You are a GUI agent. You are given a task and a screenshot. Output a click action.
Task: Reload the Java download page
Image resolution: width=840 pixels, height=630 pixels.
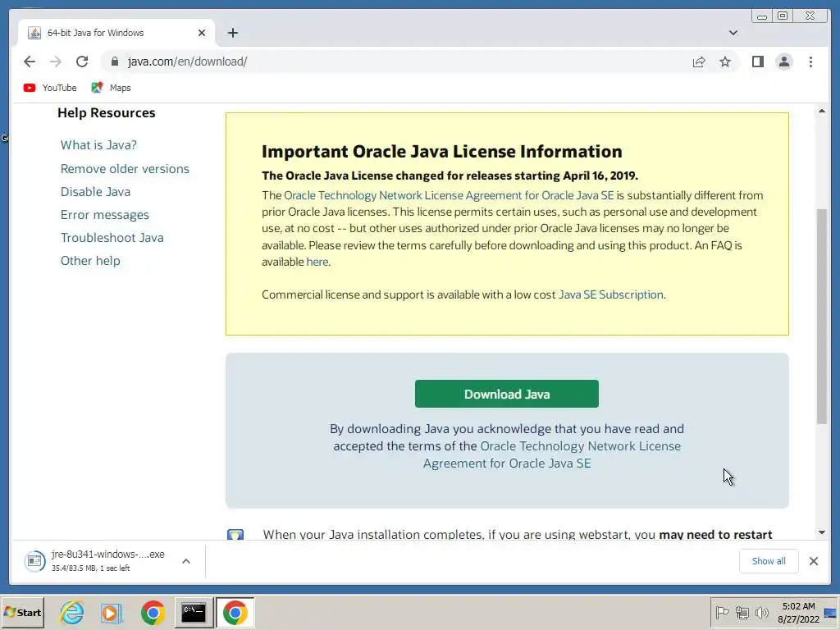pyautogui.click(x=82, y=62)
